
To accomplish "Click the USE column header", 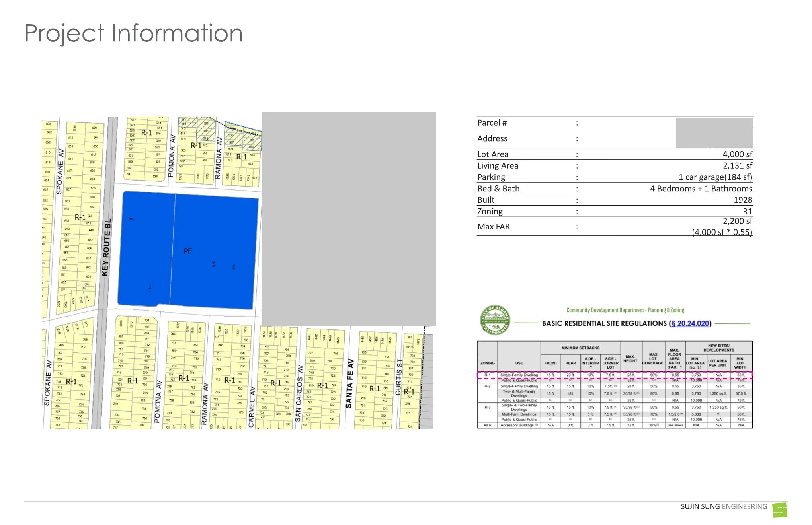I will click(519, 363).
